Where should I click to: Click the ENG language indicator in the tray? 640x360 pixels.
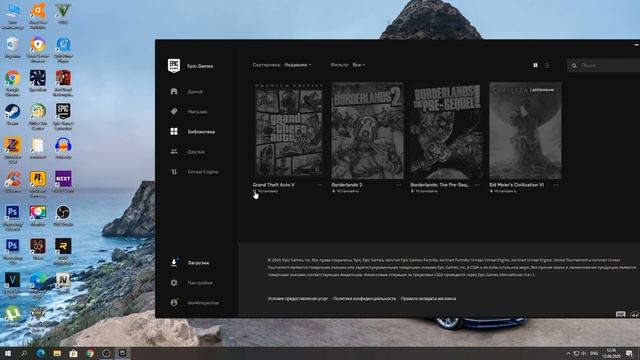[x=594, y=353]
